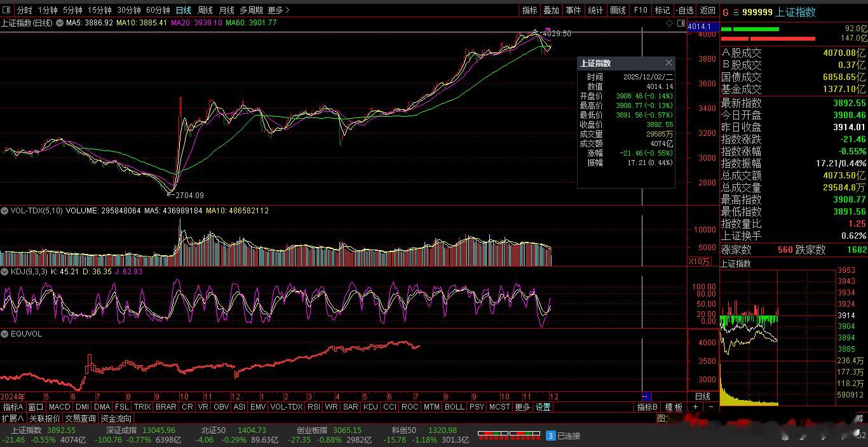Apply the MACD indicator

[59, 407]
